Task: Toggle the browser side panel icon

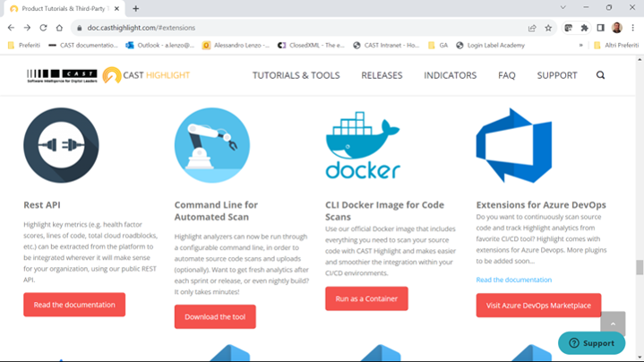Action: [x=600, y=28]
